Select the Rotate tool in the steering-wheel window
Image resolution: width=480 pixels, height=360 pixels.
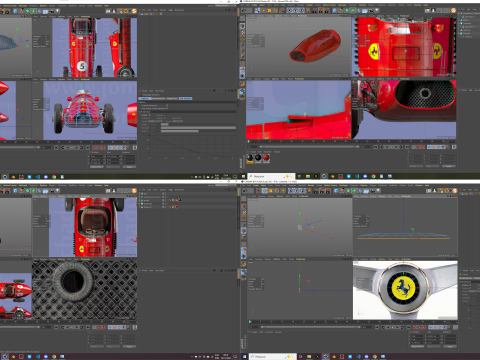click(277, 191)
